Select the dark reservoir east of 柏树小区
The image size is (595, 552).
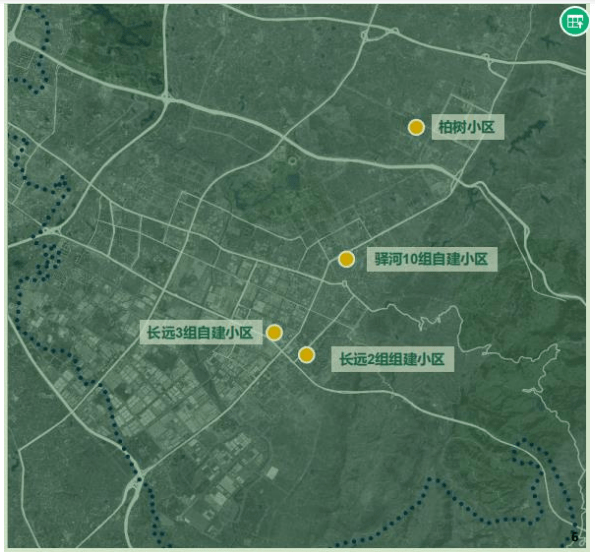click(x=528, y=134)
